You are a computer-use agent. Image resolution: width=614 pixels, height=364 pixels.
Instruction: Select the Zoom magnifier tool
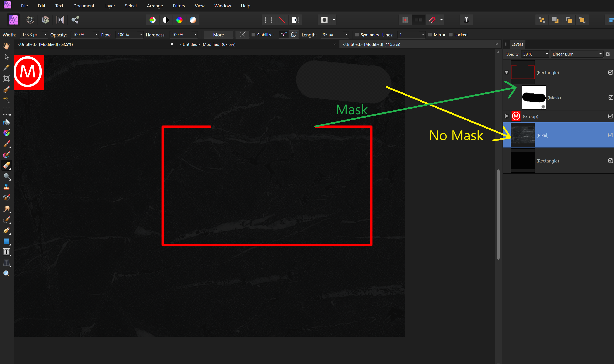(7, 274)
